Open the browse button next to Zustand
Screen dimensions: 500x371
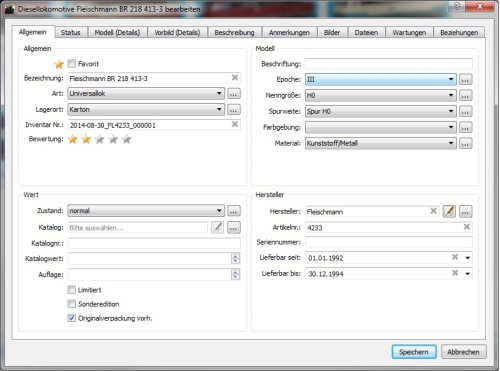click(x=234, y=211)
